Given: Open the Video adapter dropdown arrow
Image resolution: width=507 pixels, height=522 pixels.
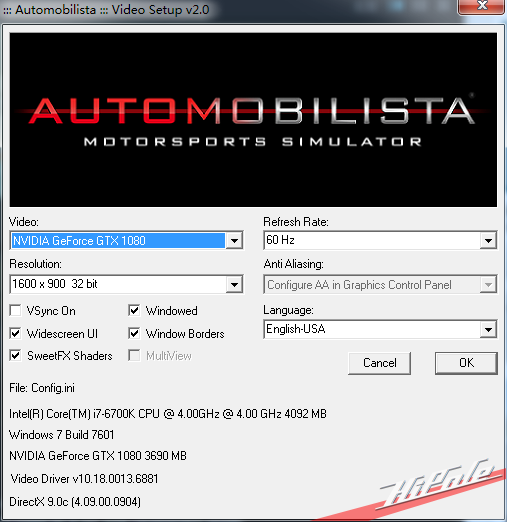Looking at the screenshot, I should click(234, 240).
